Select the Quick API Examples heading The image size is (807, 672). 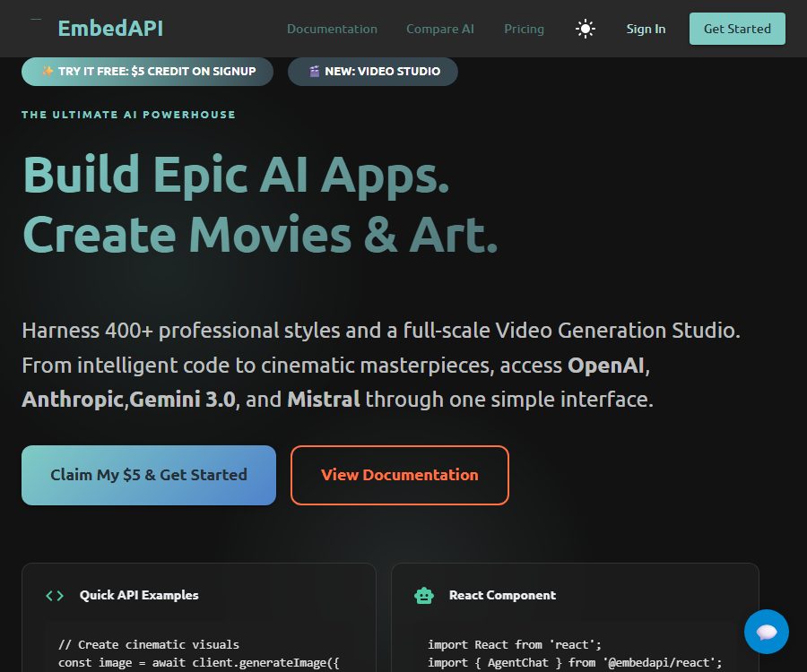(139, 595)
